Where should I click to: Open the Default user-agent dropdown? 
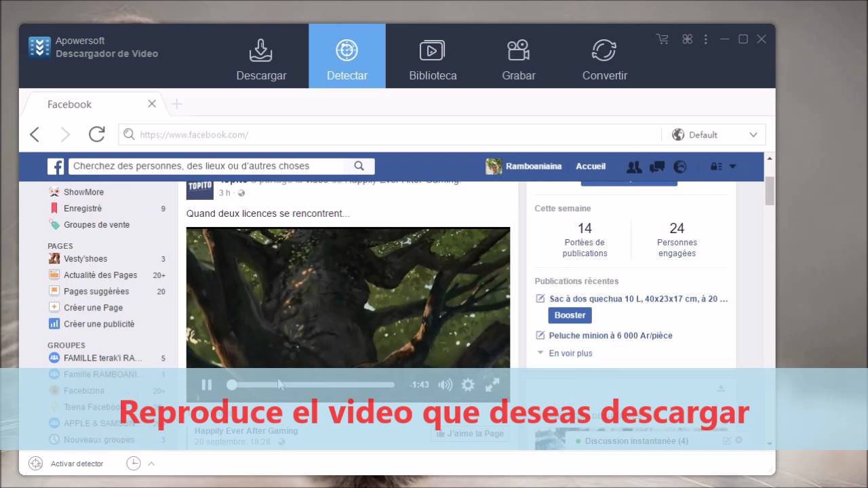pos(715,135)
